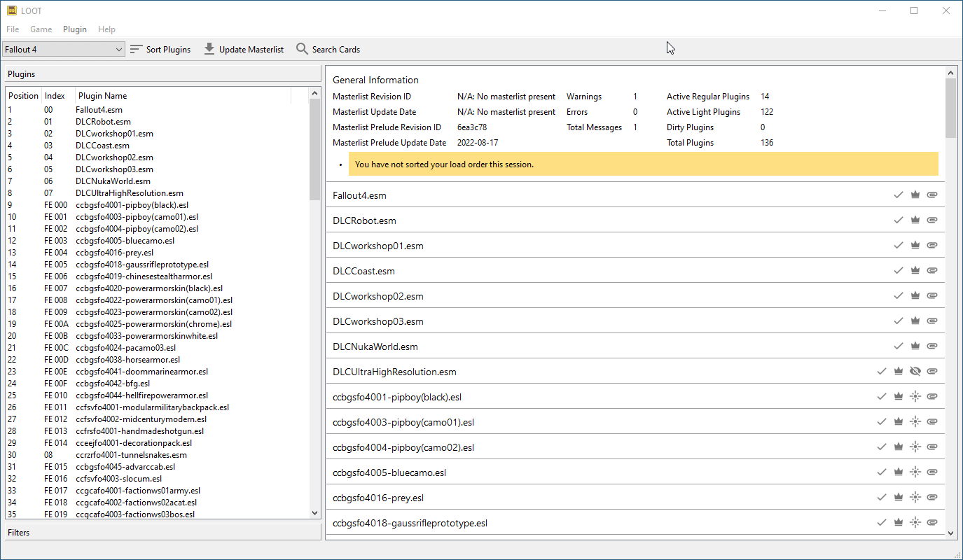Open the Help menu
Image resolution: width=963 pixels, height=560 pixels.
click(106, 29)
